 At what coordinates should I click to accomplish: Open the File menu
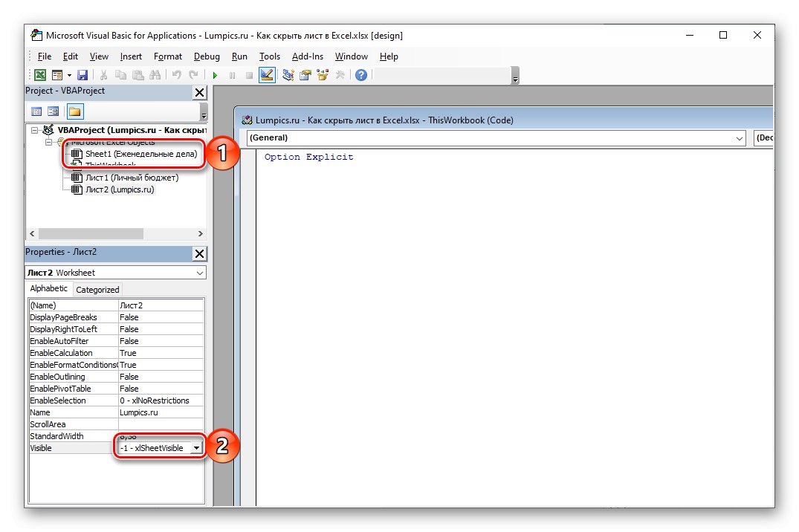(45, 56)
